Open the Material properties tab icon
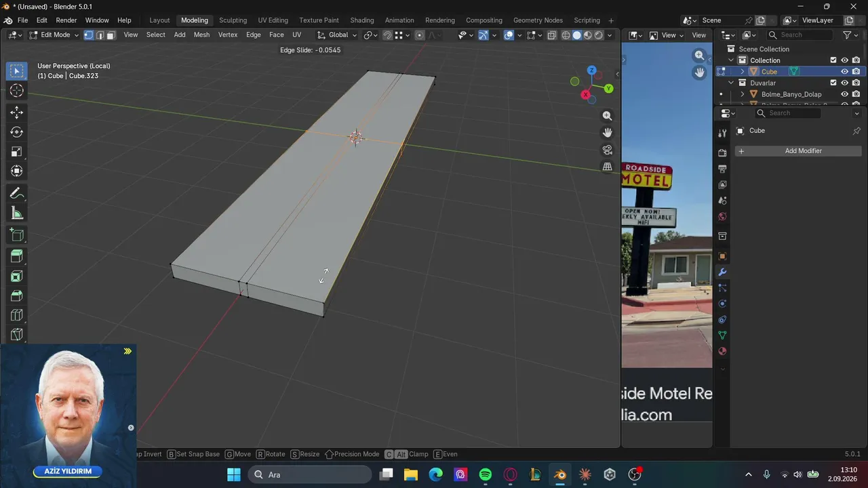This screenshot has height=488, width=868. [x=722, y=351]
